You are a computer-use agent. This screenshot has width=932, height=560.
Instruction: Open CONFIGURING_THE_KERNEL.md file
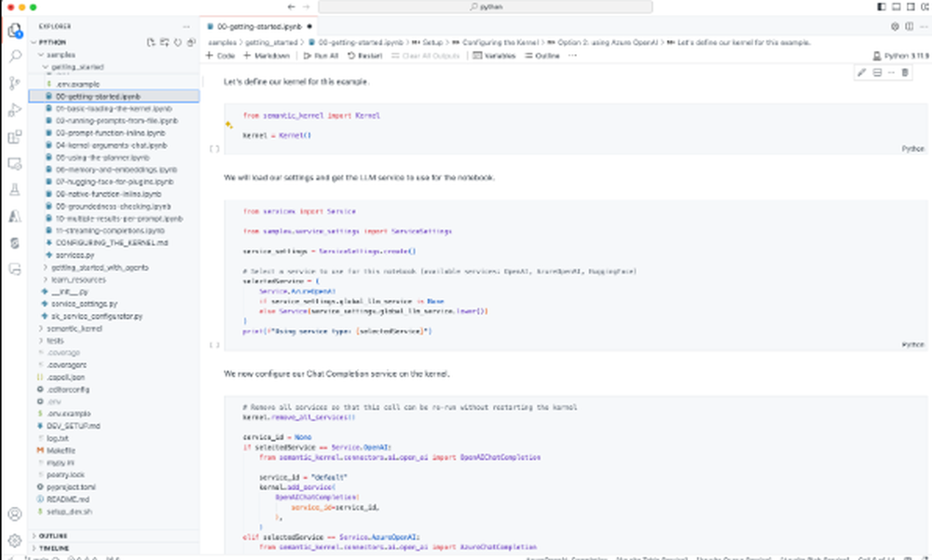tap(112, 242)
